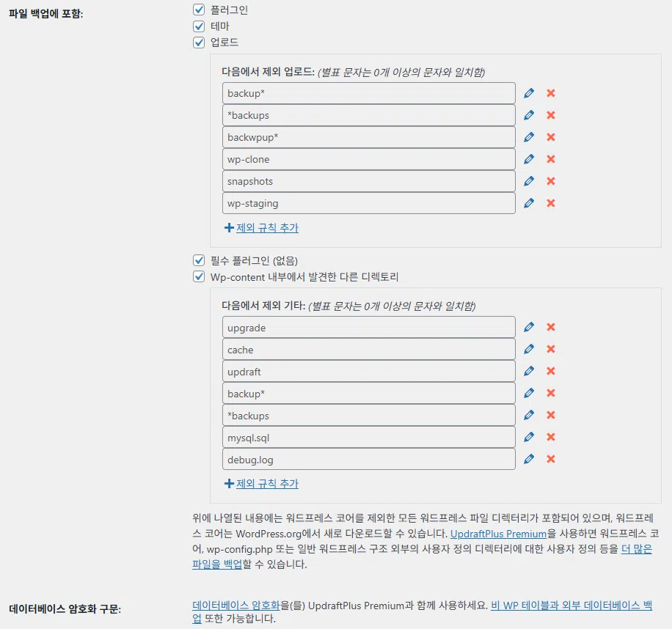This screenshot has width=672, height=629.
Task: Uncheck the 플러그인 checkbox
Action: pos(198,10)
